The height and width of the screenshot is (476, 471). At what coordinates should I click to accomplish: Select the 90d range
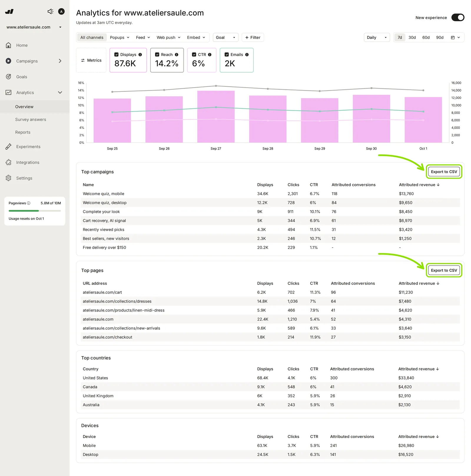440,37
